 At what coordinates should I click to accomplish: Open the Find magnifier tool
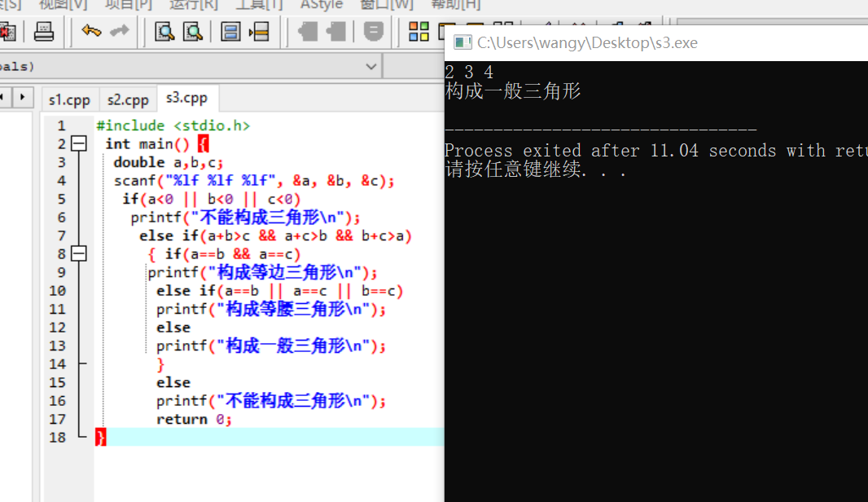pyautogui.click(x=164, y=32)
